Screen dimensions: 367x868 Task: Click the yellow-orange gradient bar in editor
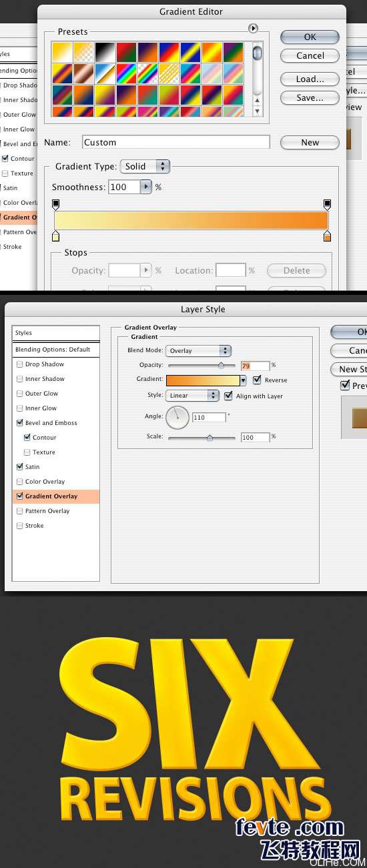(191, 220)
